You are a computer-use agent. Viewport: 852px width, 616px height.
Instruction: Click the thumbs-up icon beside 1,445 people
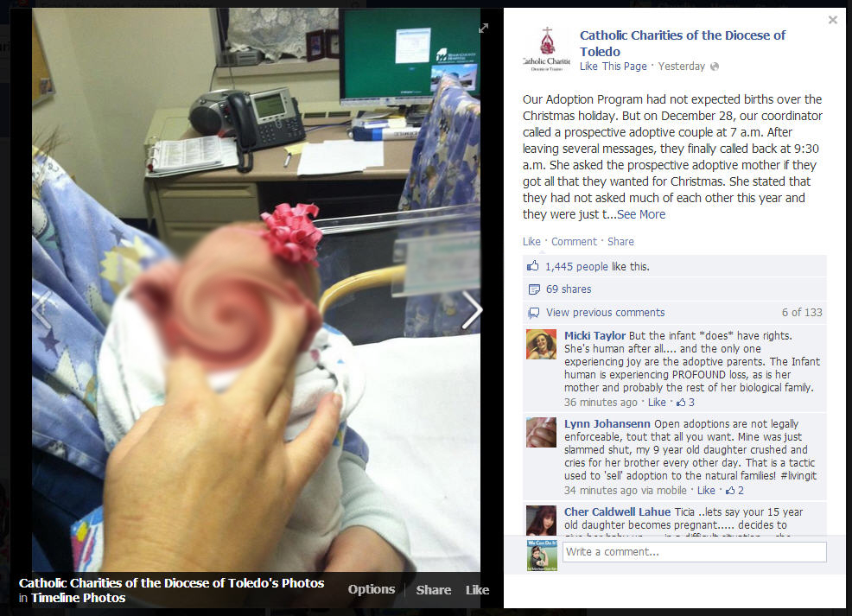[532, 265]
